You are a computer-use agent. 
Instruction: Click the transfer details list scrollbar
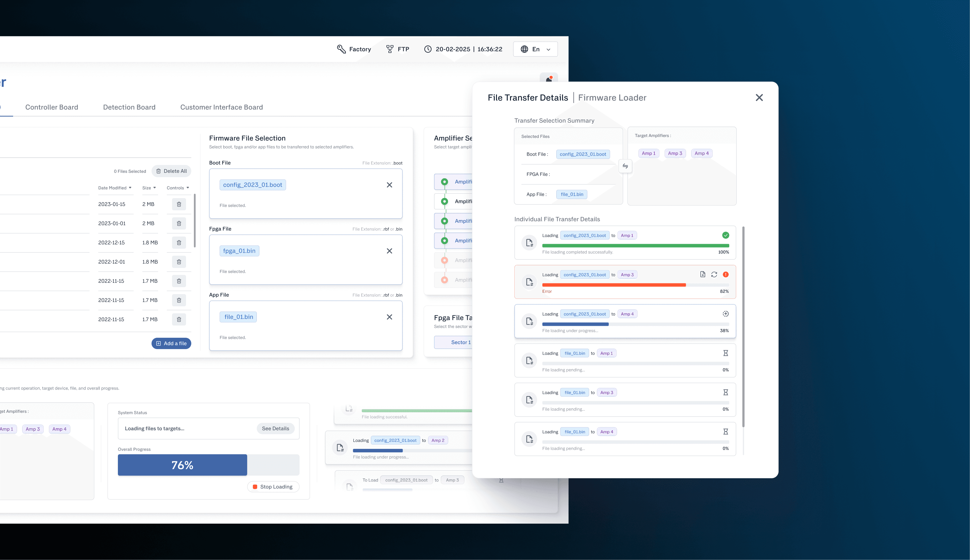coord(744,327)
